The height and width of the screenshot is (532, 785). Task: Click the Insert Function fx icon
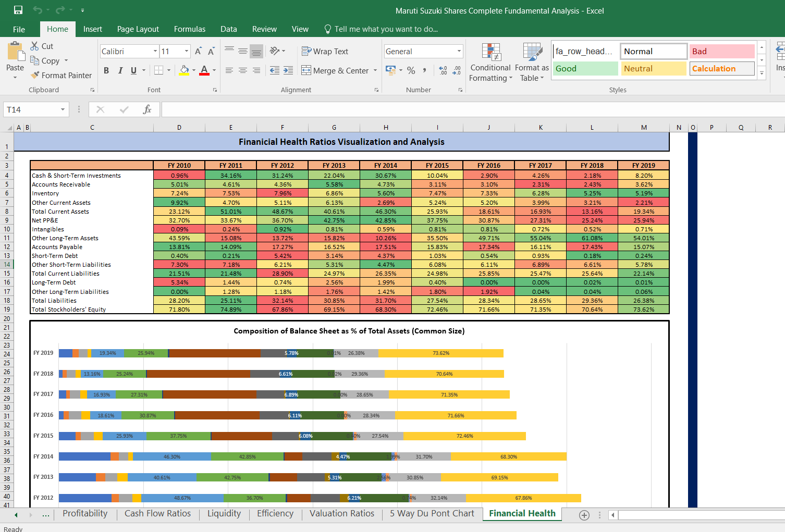click(147, 109)
